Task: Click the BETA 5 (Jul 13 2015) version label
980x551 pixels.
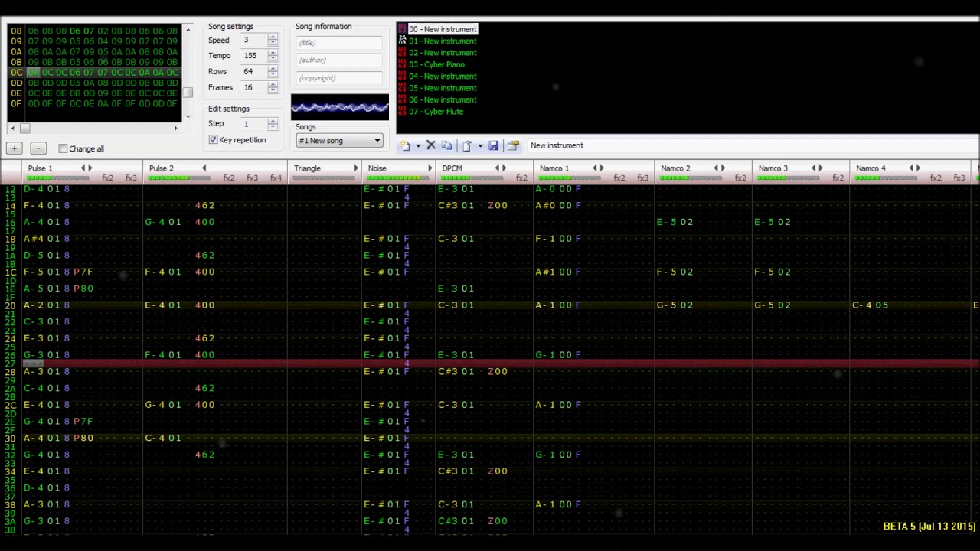Action: tap(929, 527)
